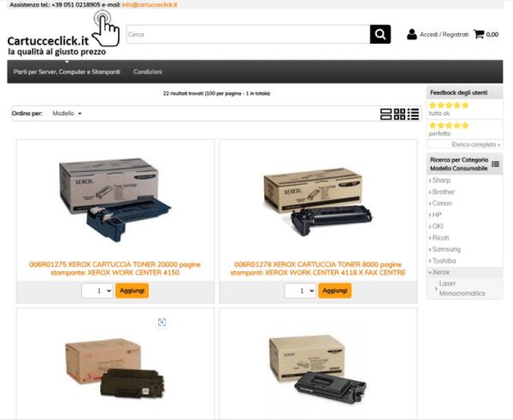Viewport: 513px width, 420px height.
Task: Open the Modello sort order dropdown
Action: pyautogui.click(x=67, y=113)
